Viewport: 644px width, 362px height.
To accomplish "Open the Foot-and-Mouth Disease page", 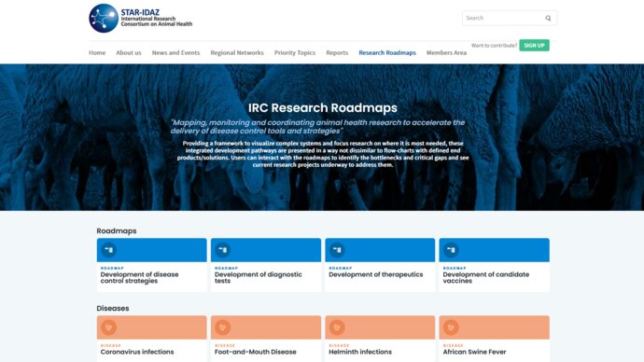I will [x=266, y=339].
